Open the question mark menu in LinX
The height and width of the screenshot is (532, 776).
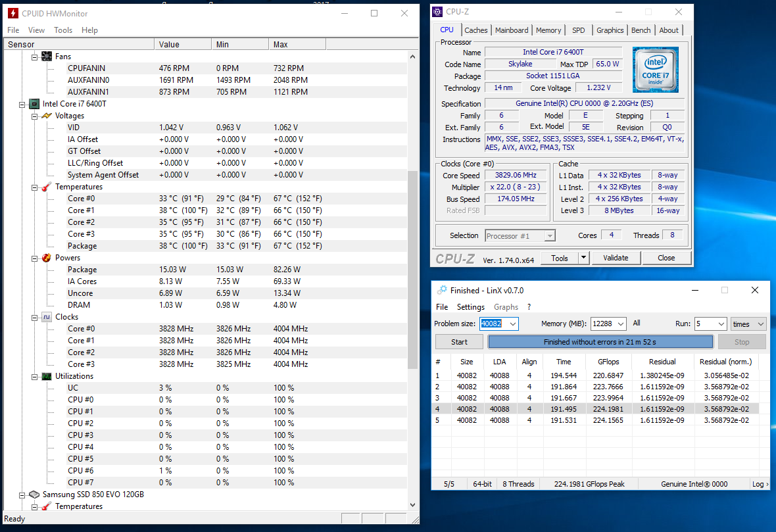[x=529, y=307]
